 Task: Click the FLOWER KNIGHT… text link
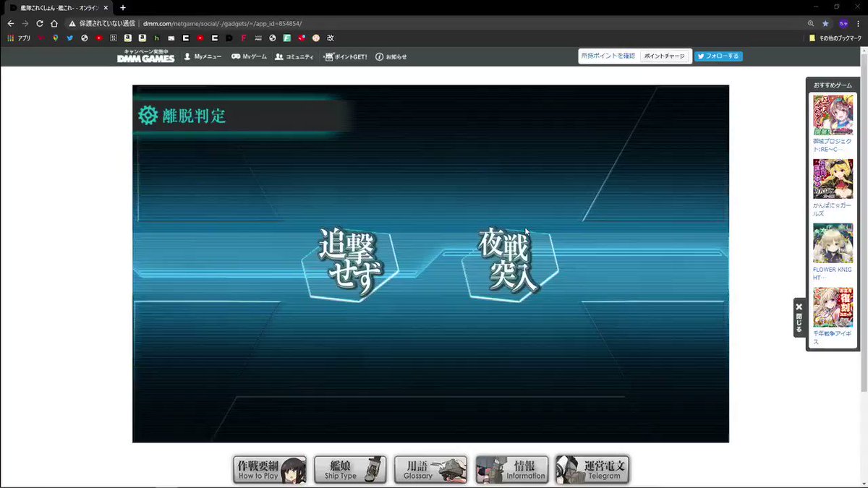pyautogui.click(x=833, y=274)
